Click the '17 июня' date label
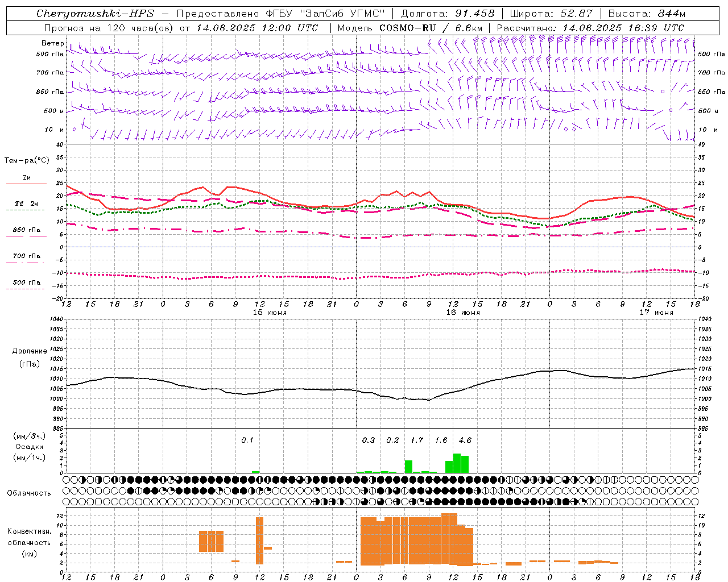Viewport: 728px width, 582px height. (x=656, y=313)
